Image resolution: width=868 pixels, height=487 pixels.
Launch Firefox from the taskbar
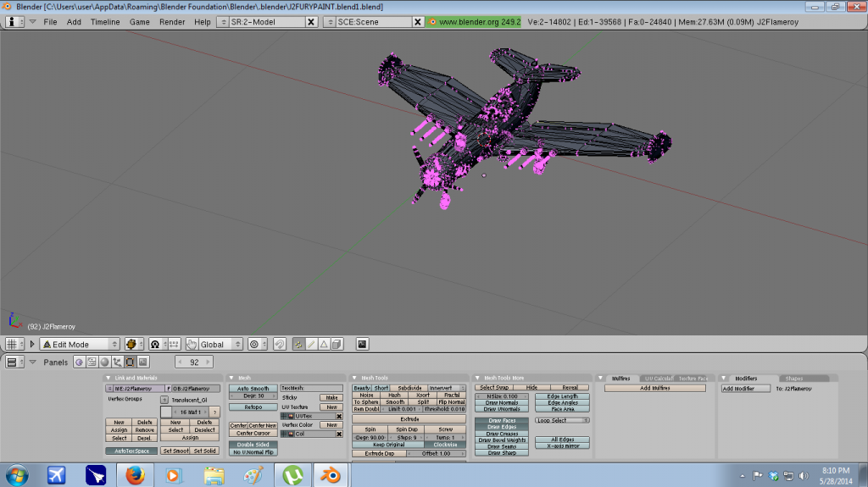(x=135, y=475)
